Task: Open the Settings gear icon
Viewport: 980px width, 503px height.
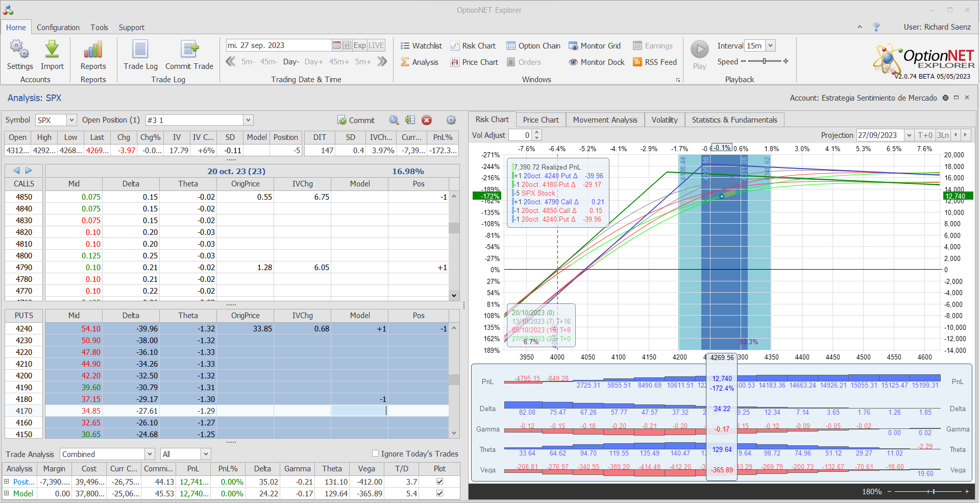Action: (x=19, y=50)
